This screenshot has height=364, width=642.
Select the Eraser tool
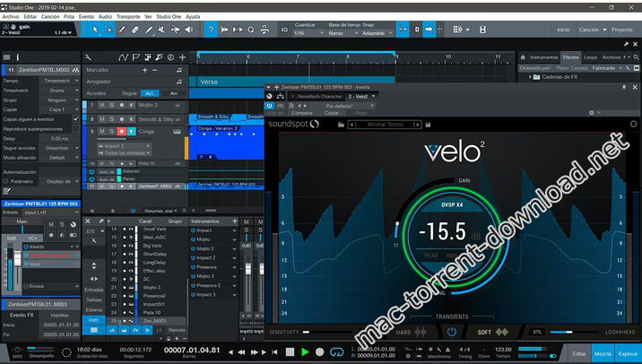tap(135, 30)
